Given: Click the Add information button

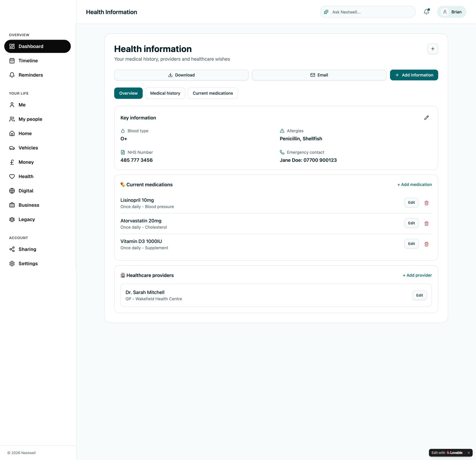Looking at the screenshot, I should click(414, 75).
